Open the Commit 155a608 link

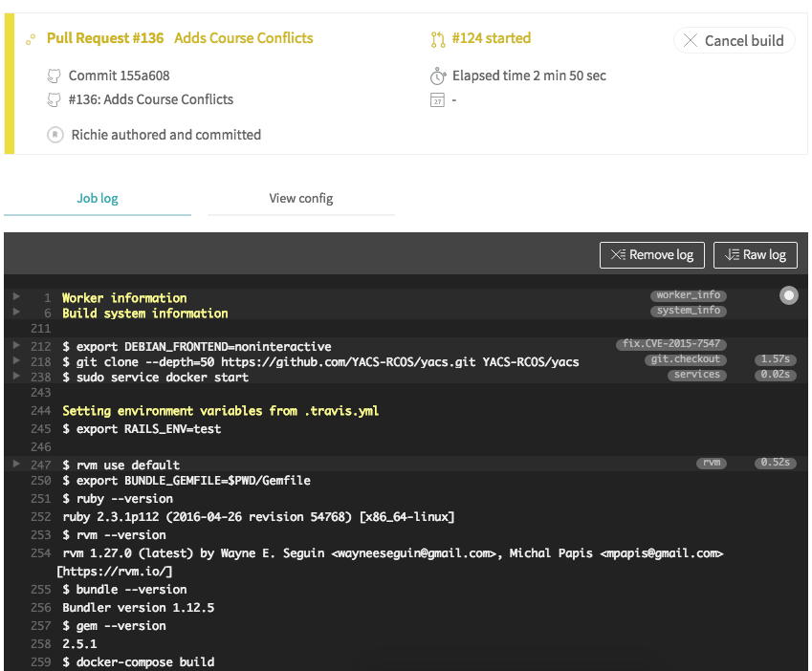[120, 76]
